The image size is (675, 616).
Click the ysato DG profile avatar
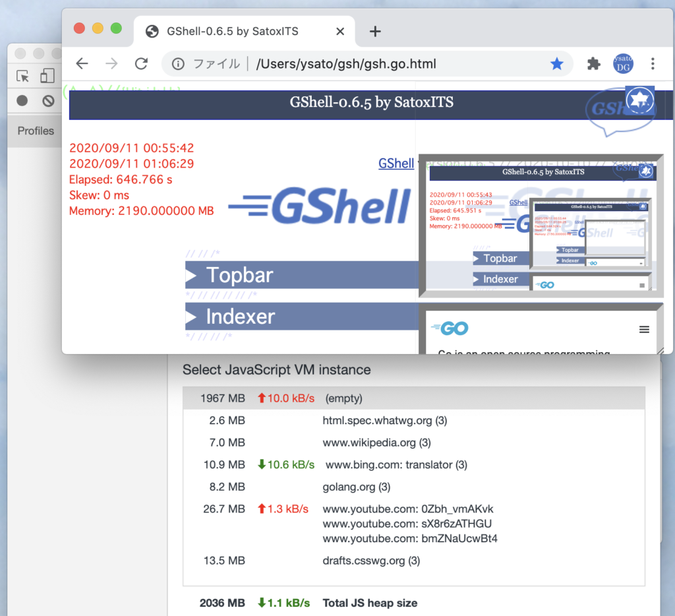[x=624, y=64]
